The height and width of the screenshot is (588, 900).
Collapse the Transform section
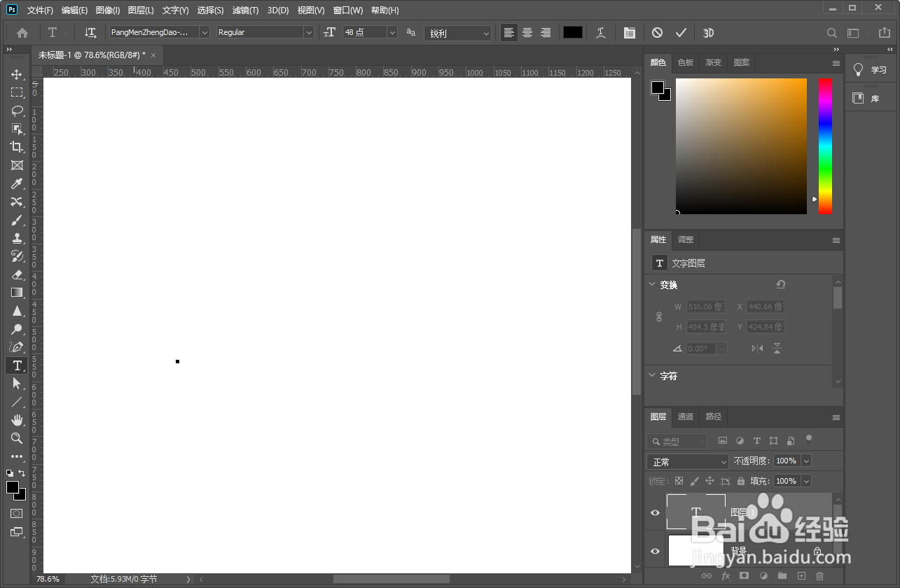[652, 285]
